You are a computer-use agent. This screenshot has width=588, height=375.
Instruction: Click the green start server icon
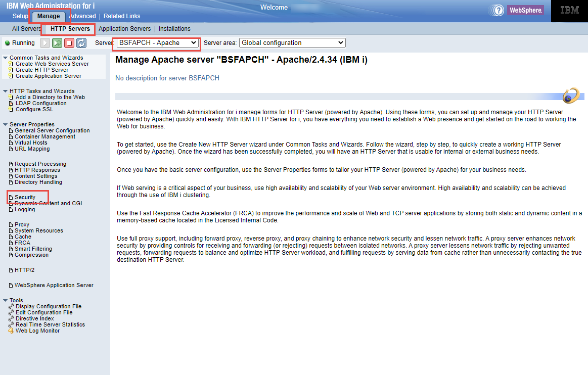coord(57,43)
